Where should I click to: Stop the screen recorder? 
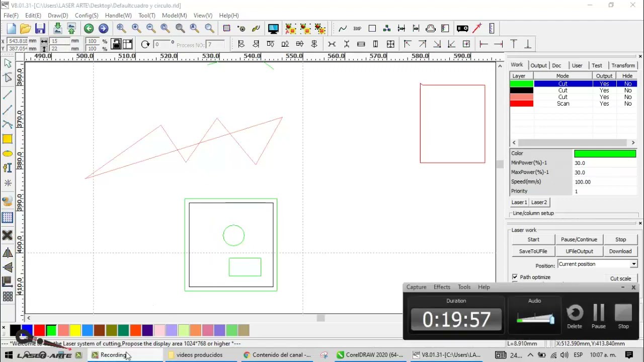pos(623,317)
